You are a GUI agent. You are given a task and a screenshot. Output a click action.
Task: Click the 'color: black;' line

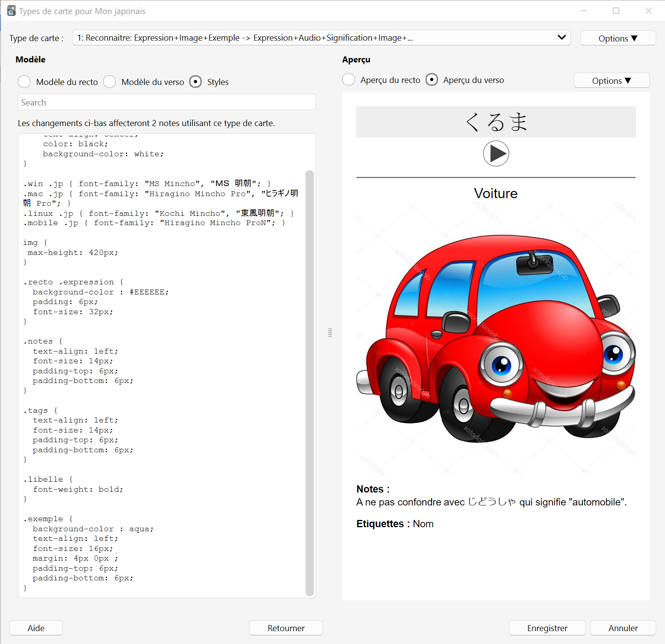click(x=75, y=144)
